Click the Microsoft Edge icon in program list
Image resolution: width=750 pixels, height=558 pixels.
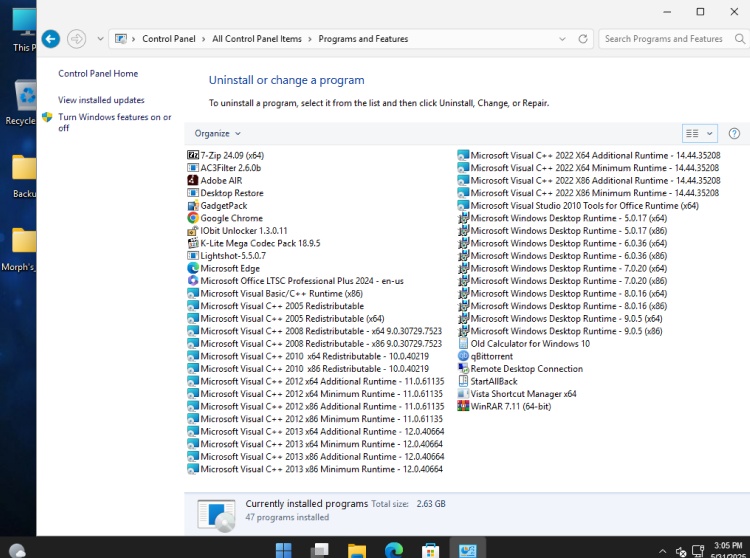click(193, 268)
